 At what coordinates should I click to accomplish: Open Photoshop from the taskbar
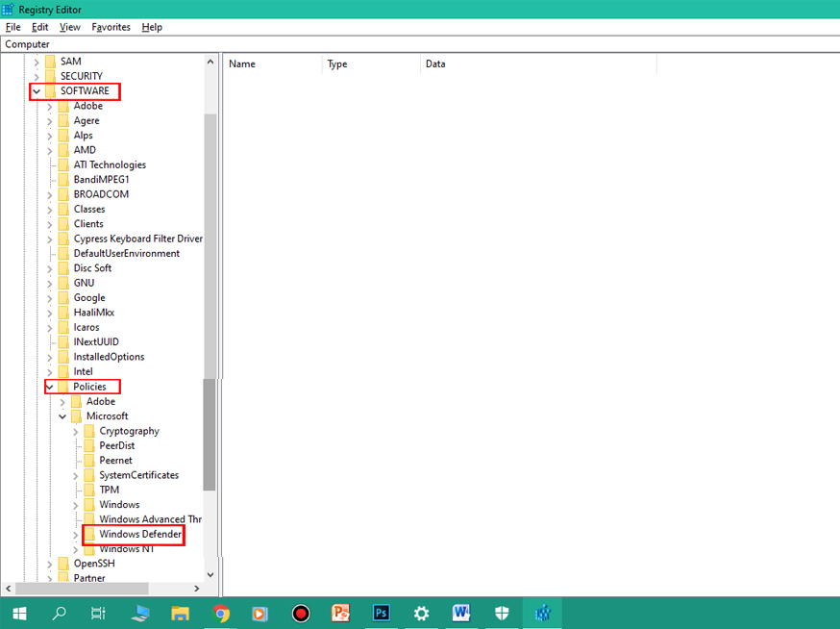coord(382,613)
